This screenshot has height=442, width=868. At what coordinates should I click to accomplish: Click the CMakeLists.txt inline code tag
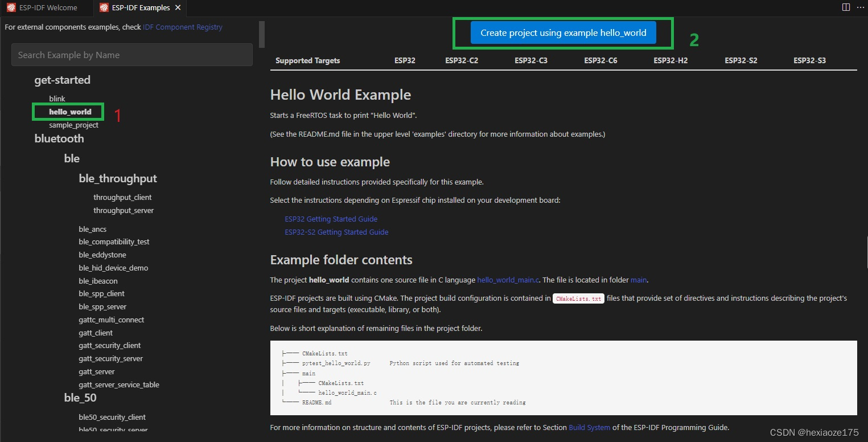(x=578, y=298)
